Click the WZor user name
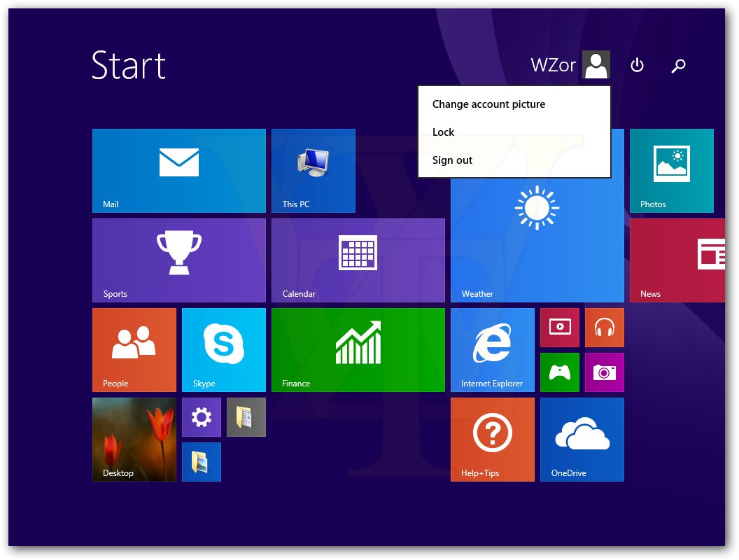Screen dimensions: 739x560 554,65
